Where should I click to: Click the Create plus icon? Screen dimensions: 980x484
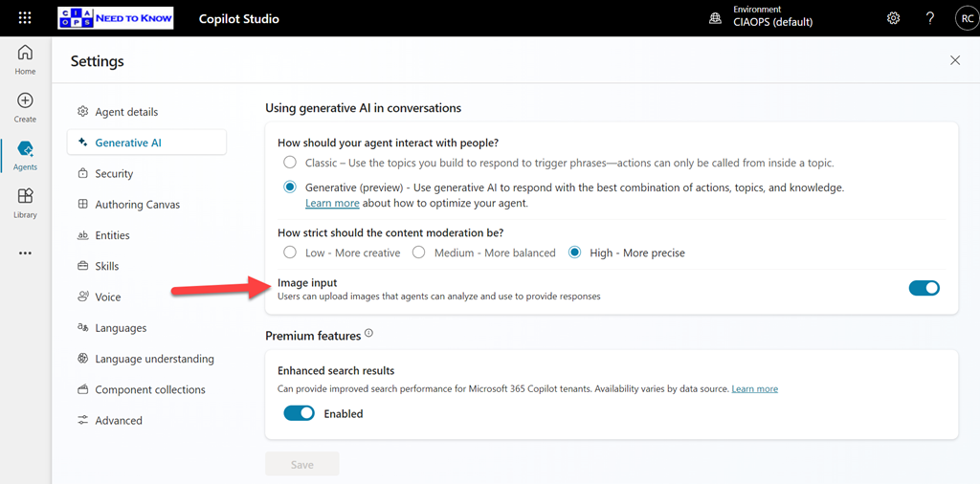tap(25, 107)
